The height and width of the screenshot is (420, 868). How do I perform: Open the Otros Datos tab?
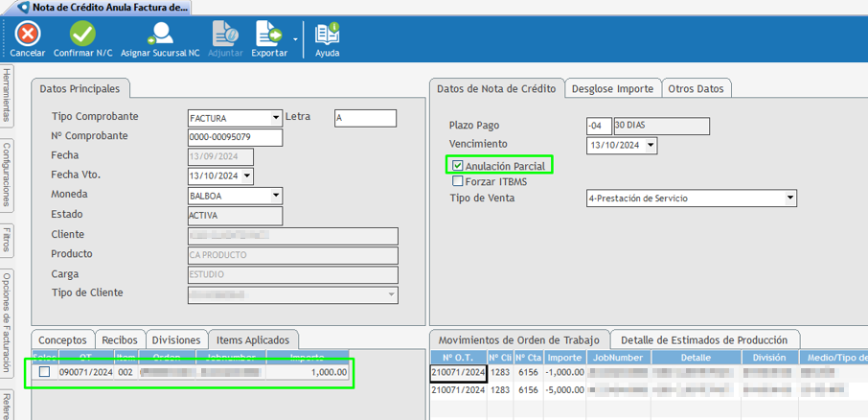pyautogui.click(x=697, y=88)
